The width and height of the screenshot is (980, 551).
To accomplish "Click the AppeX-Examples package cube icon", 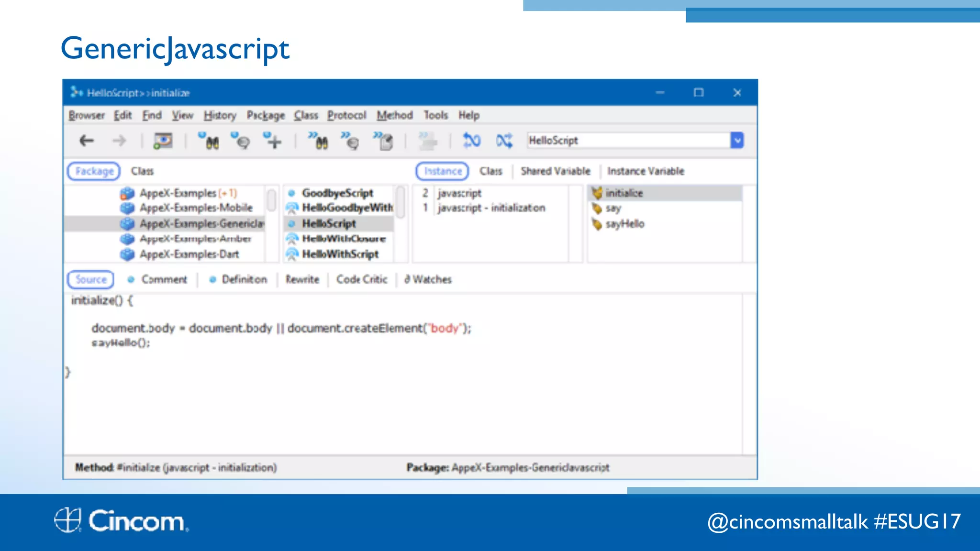I will pyautogui.click(x=127, y=193).
